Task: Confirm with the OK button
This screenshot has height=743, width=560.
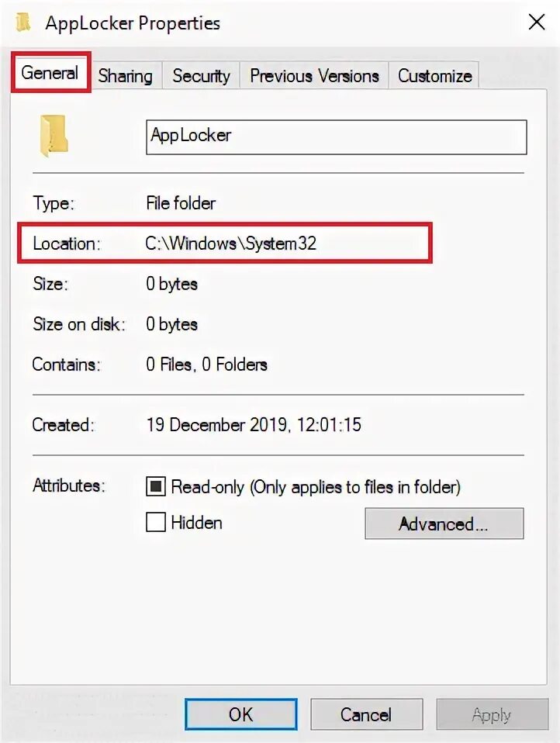Action: (x=241, y=714)
